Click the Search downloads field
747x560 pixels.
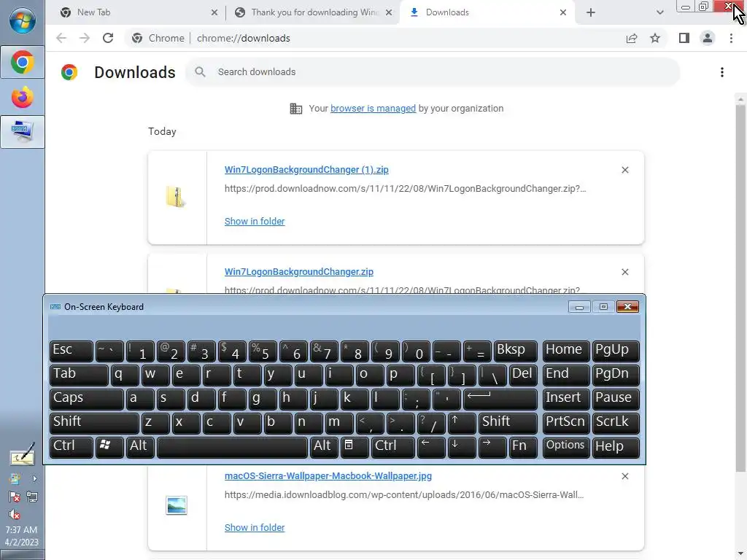pyautogui.click(x=433, y=72)
